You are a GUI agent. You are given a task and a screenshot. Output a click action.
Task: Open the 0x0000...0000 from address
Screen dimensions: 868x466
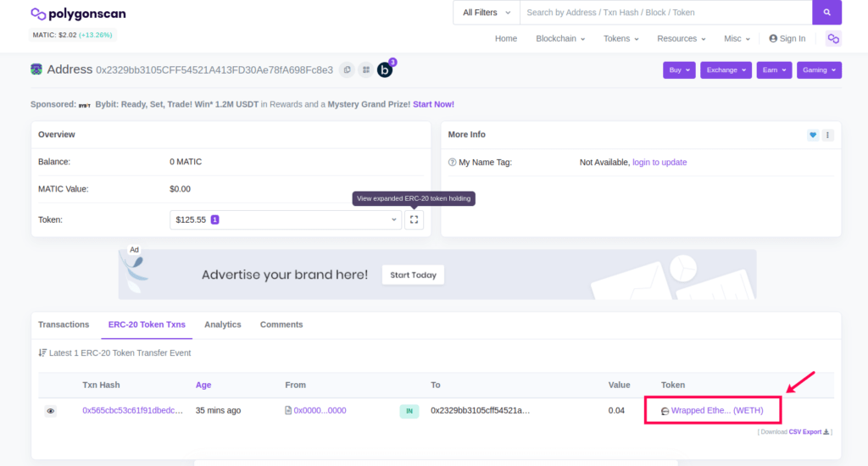pyautogui.click(x=320, y=411)
